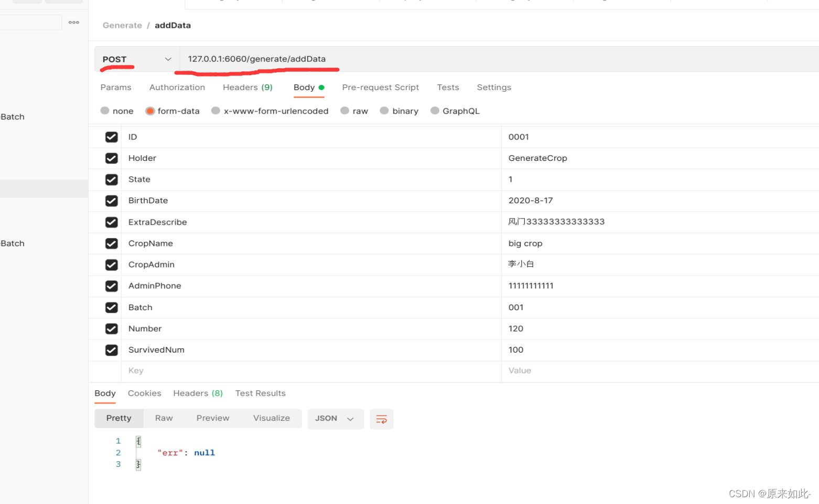Viewport: 819px width, 504px height.
Task: Disable the CropName form-data row
Action: pyautogui.click(x=112, y=244)
